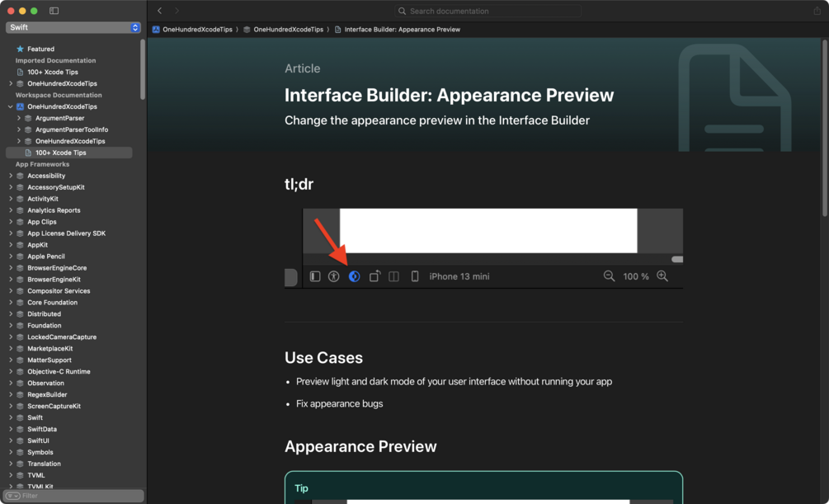Toggle the sidebar panel button
Viewport: 829px width, 504px height.
point(54,11)
